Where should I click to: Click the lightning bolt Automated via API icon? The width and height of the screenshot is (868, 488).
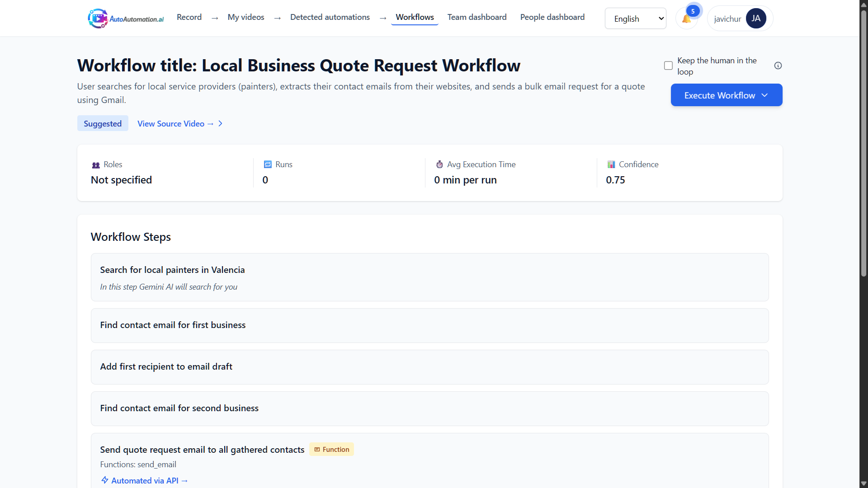click(105, 480)
